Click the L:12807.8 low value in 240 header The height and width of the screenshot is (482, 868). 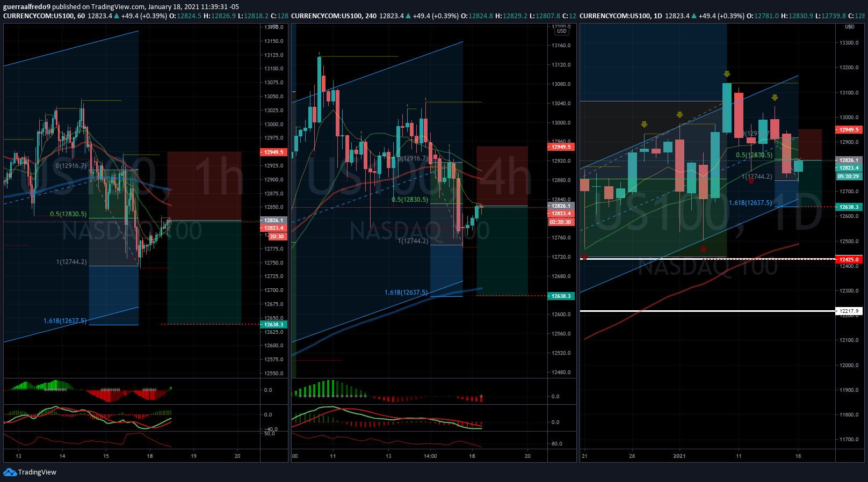pyautogui.click(x=545, y=16)
